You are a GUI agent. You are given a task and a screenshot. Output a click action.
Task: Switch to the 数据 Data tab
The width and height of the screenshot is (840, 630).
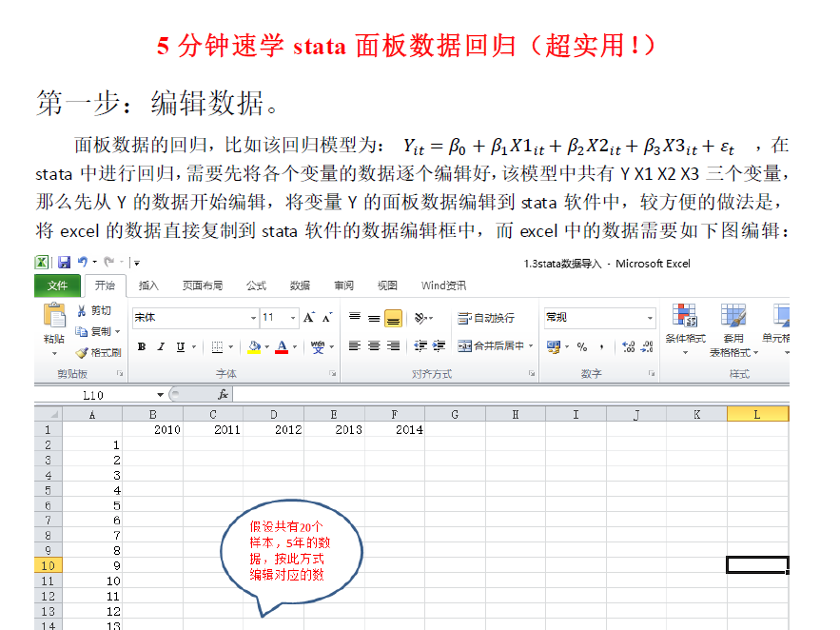pyautogui.click(x=300, y=285)
